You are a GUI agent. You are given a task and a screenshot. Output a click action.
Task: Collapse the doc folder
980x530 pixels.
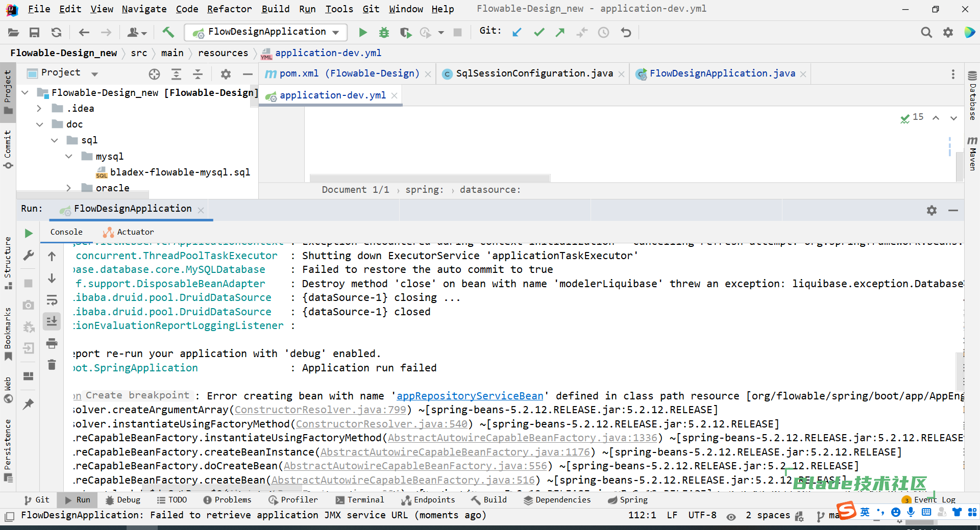click(x=39, y=124)
